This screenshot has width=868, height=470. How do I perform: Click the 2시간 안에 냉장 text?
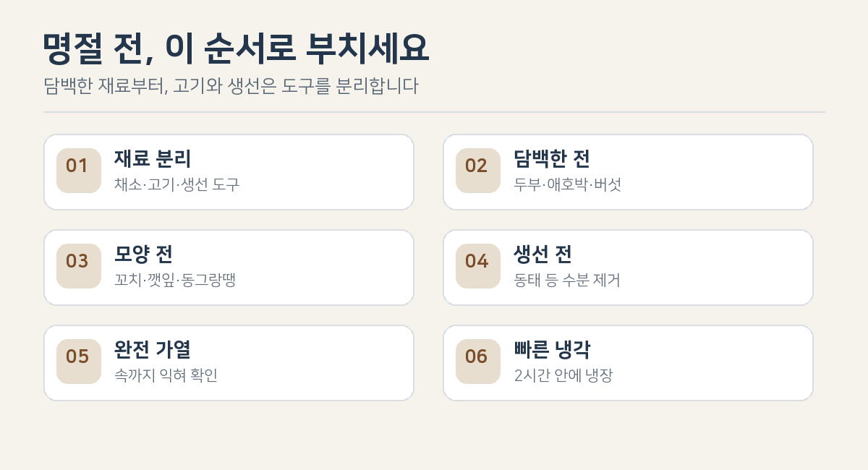click(x=563, y=375)
